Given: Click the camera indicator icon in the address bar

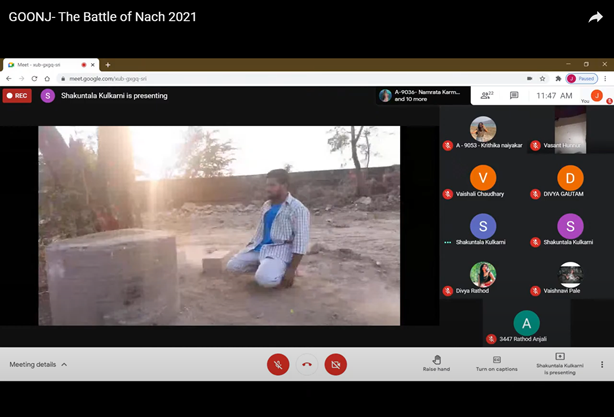Looking at the screenshot, I should click(529, 79).
